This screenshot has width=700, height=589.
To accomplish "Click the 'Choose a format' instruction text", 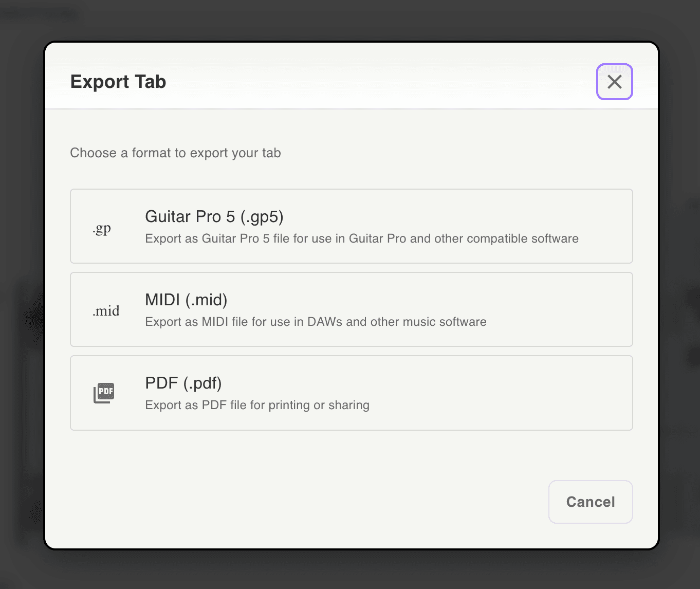I will (175, 153).
